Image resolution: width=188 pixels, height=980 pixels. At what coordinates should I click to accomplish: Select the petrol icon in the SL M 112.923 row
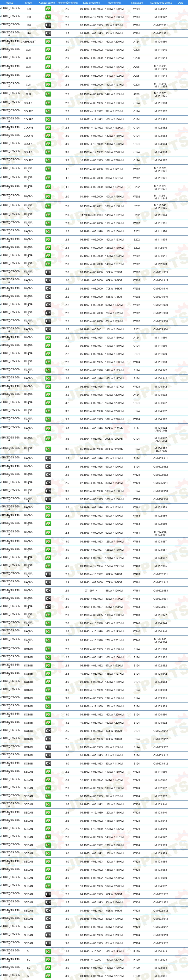(x=48, y=959)
